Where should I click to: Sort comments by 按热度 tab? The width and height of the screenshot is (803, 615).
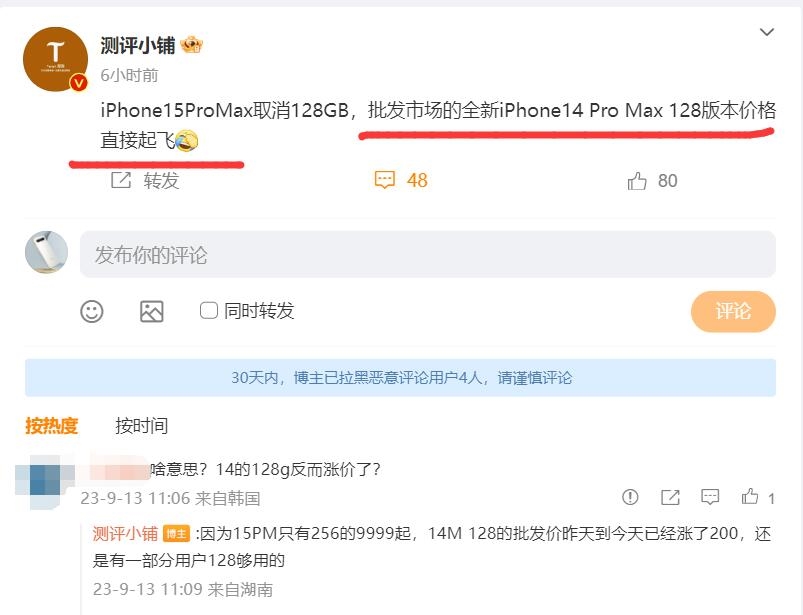(x=51, y=426)
